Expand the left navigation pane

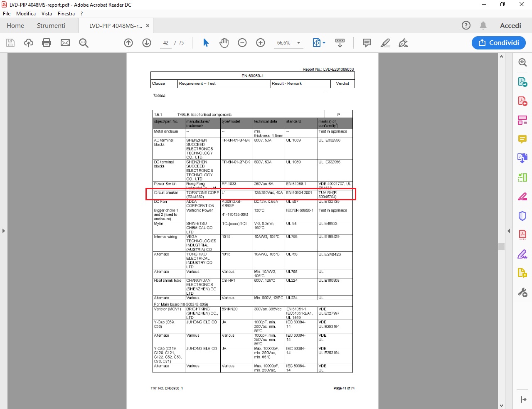coord(4,231)
